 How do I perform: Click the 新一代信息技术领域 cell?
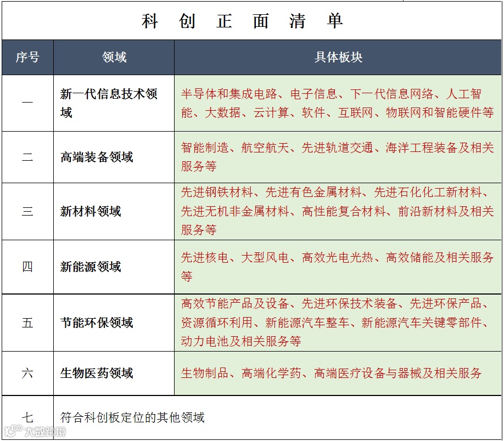coord(114,103)
